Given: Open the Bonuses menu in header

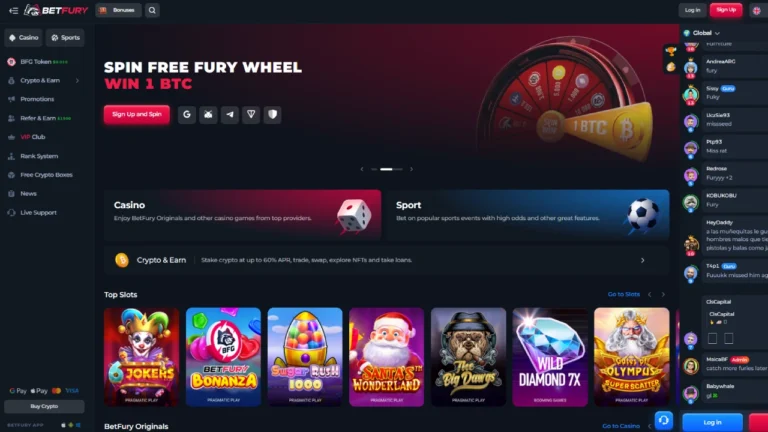Looking at the screenshot, I should pos(118,10).
